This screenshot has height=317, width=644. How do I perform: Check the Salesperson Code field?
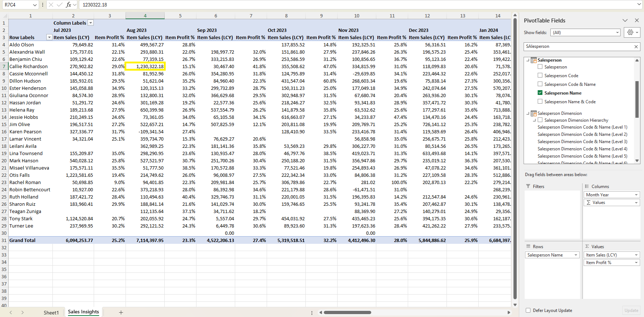tap(540, 76)
